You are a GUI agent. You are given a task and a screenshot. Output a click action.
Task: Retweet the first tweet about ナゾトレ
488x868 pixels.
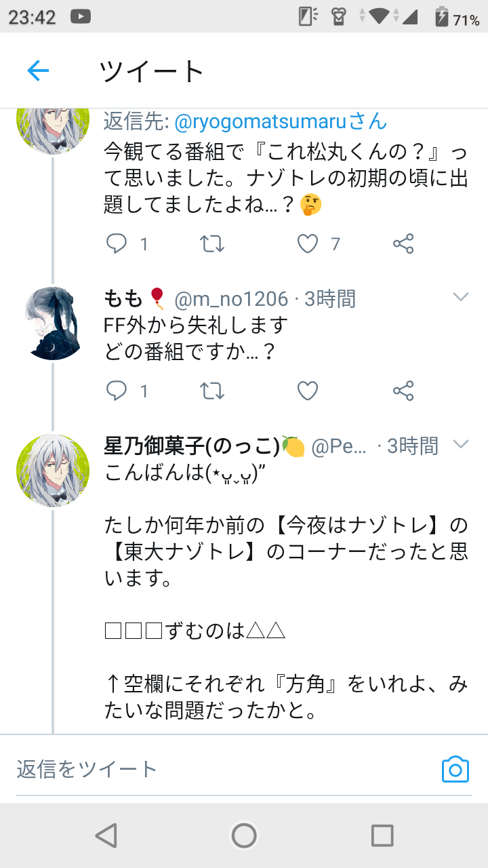[212, 243]
